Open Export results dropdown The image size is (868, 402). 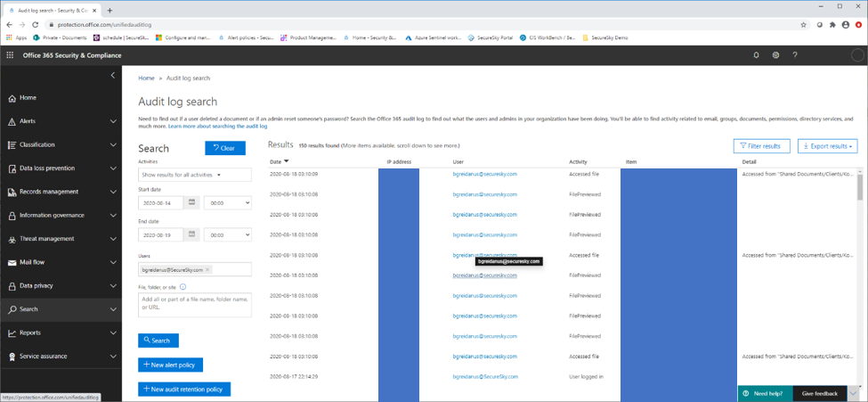pos(828,146)
